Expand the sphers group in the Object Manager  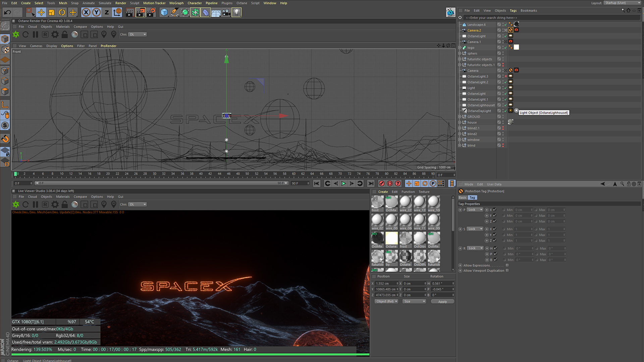tap(460, 53)
